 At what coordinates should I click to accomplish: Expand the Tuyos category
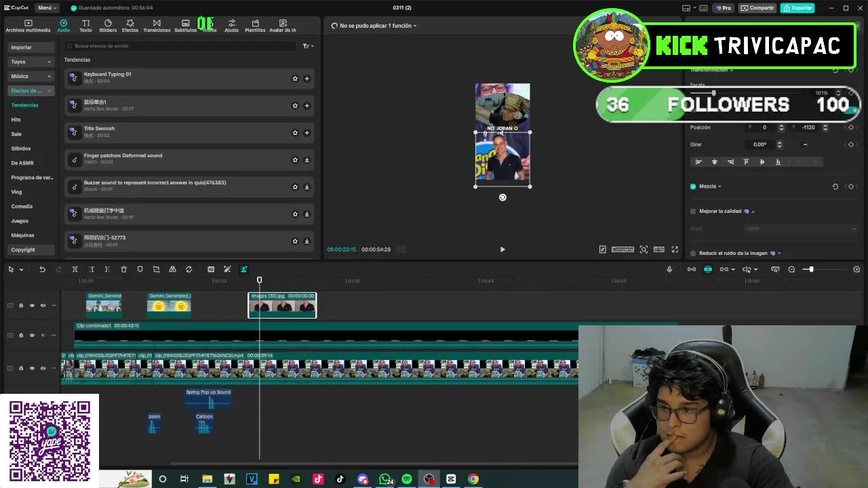point(31,62)
